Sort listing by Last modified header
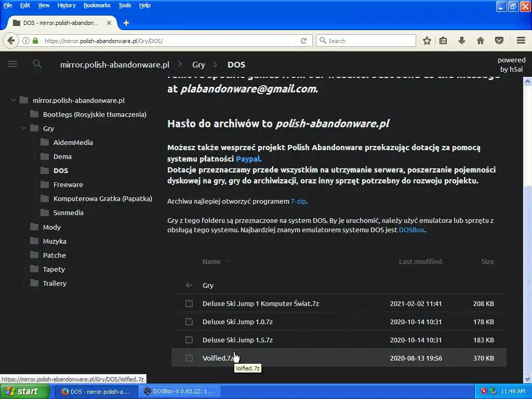This screenshot has width=532, height=399. coord(420,262)
